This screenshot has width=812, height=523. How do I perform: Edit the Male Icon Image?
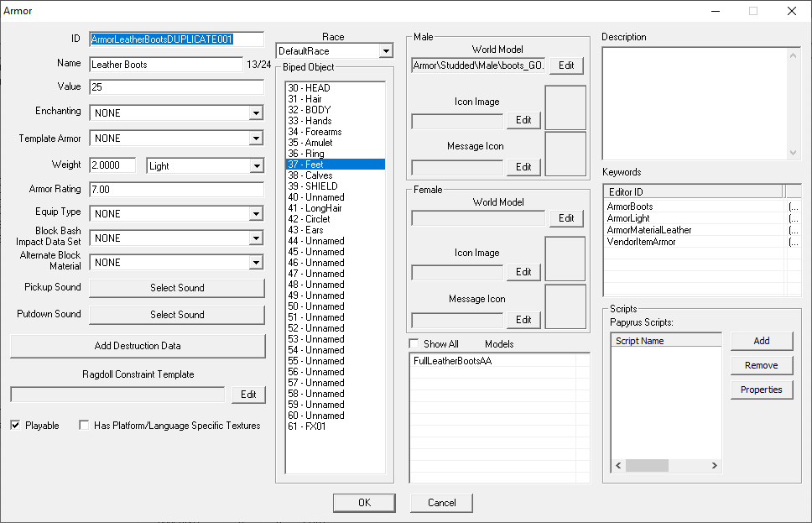(523, 120)
